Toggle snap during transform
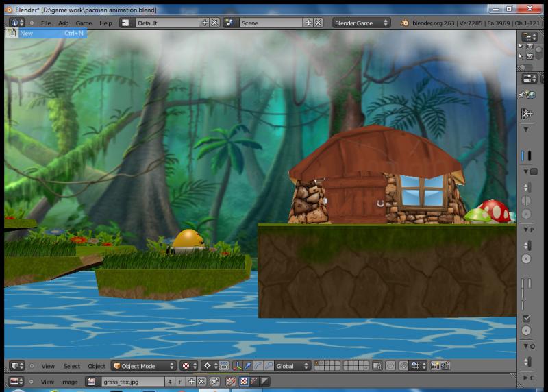548x392 pixels. 403,366
